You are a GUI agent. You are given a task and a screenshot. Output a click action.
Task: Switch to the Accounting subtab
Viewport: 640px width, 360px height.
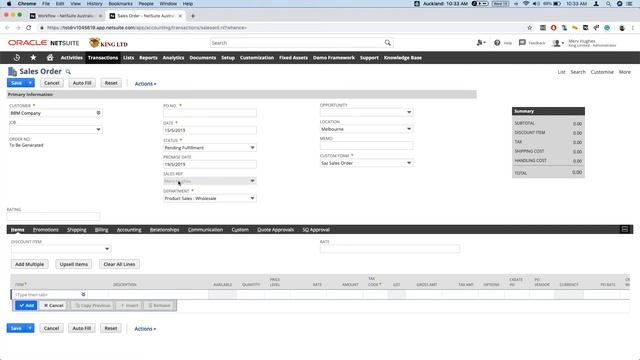[x=129, y=229]
